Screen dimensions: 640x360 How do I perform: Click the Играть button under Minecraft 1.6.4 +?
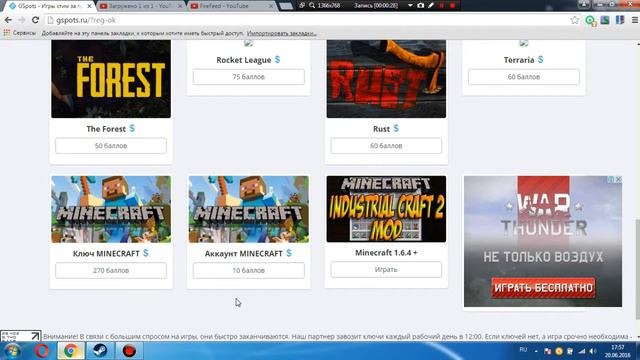coord(386,269)
